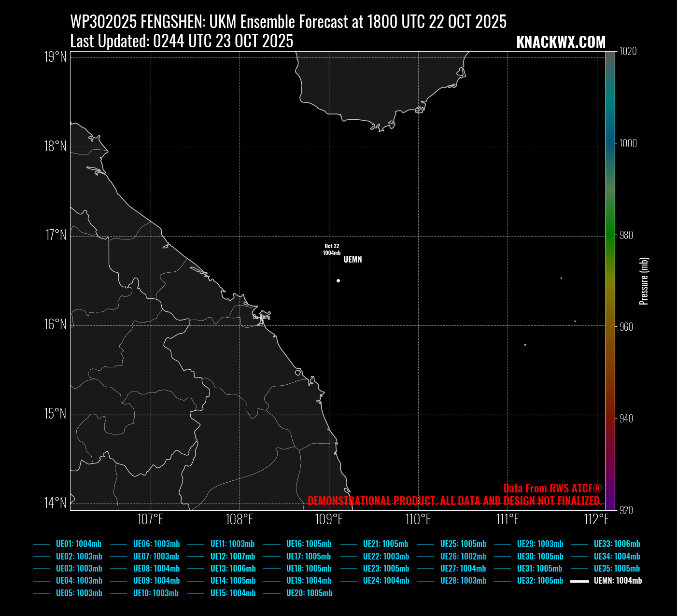The width and height of the screenshot is (677, 616).
Task: Click the 1000 tick on the colorbar
Action: (628, 143)
